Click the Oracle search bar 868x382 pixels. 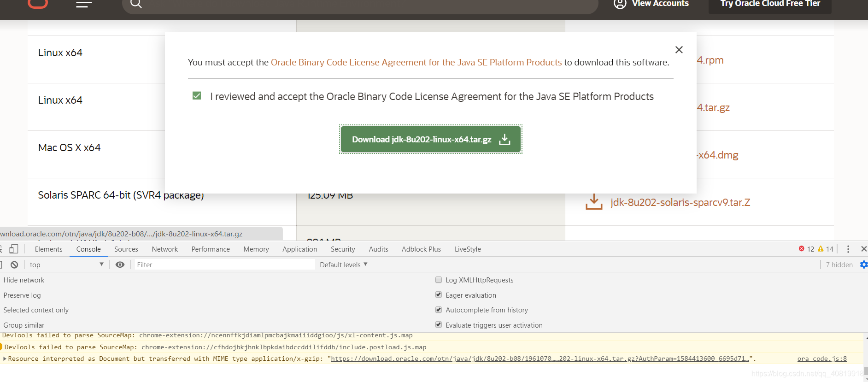[x=360, y=5]
